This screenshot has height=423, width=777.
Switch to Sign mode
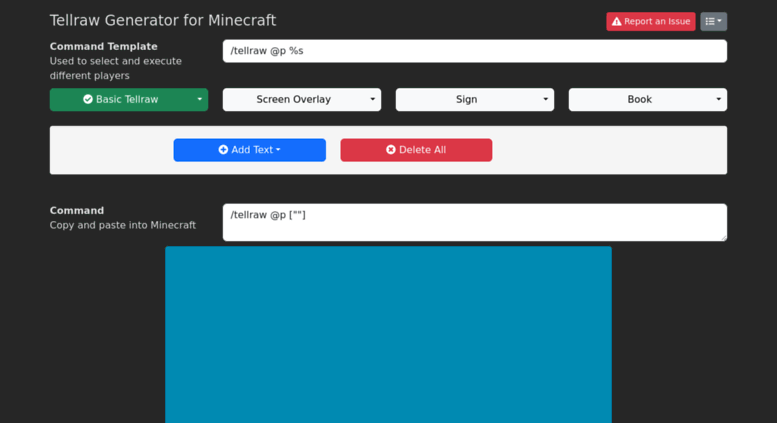click(466, 100)
